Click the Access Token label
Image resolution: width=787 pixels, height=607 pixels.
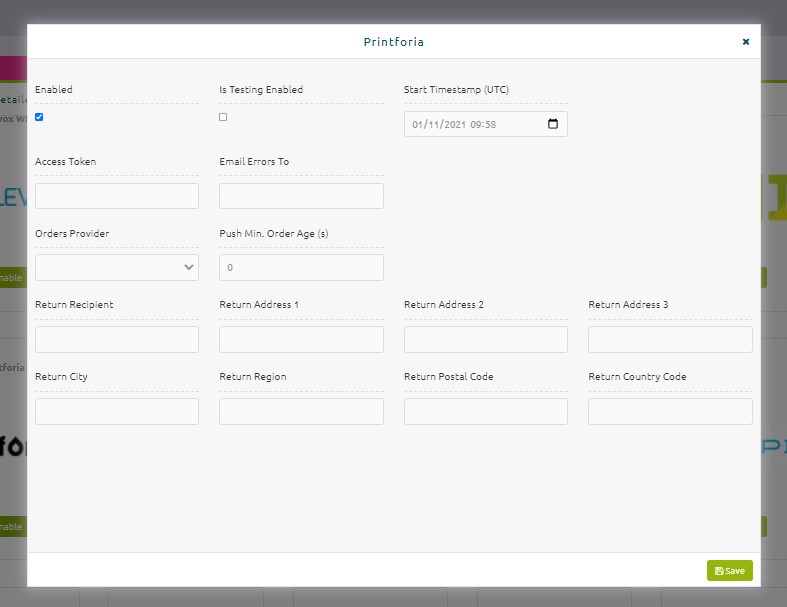[65, 162]
